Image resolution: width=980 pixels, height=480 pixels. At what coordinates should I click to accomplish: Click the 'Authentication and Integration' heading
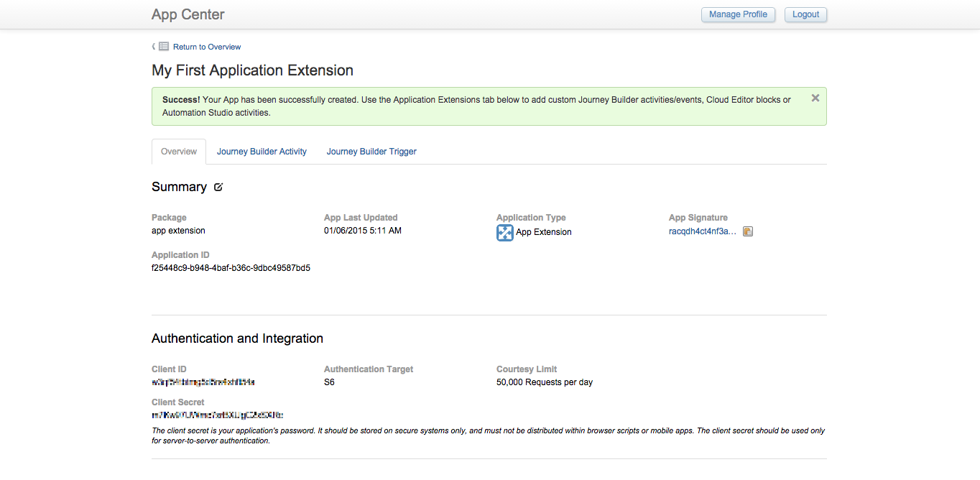tap(237, 338)
